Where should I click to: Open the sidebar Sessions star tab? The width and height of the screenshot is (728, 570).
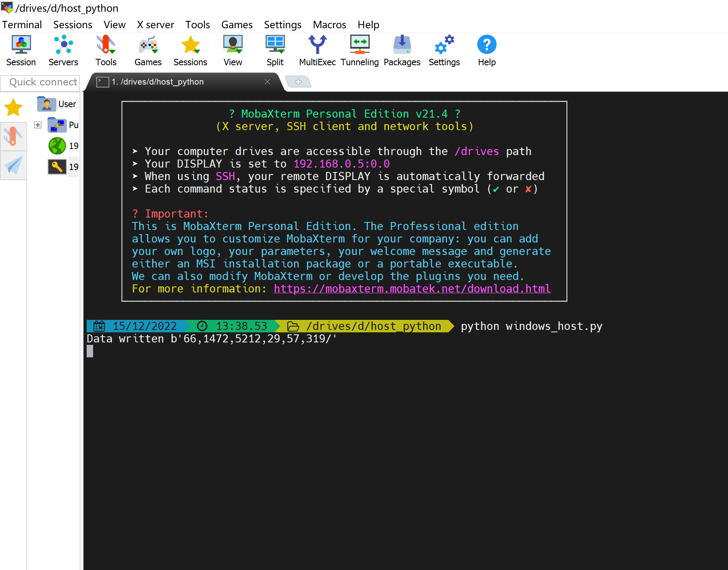tap(13, 108)
